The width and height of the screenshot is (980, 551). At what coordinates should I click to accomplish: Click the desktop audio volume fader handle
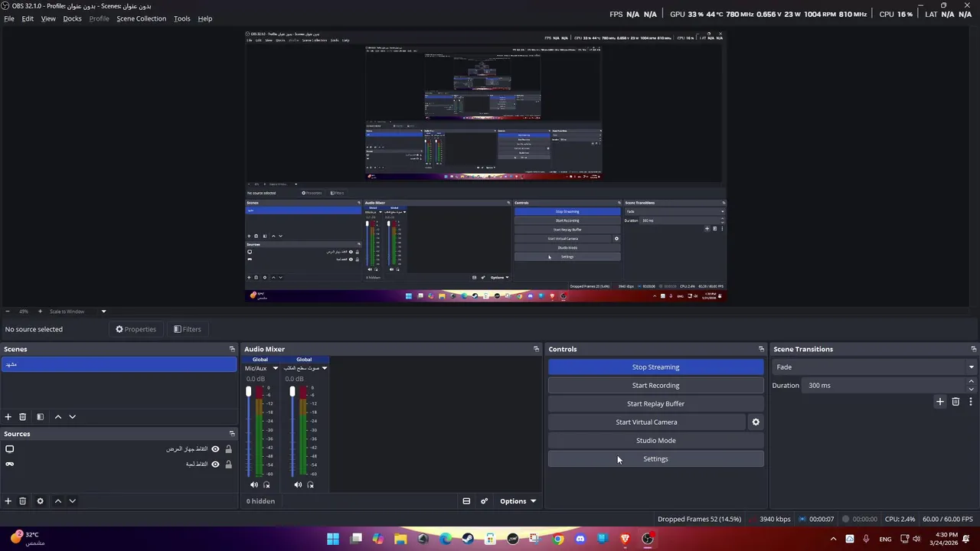click(292, 392)
